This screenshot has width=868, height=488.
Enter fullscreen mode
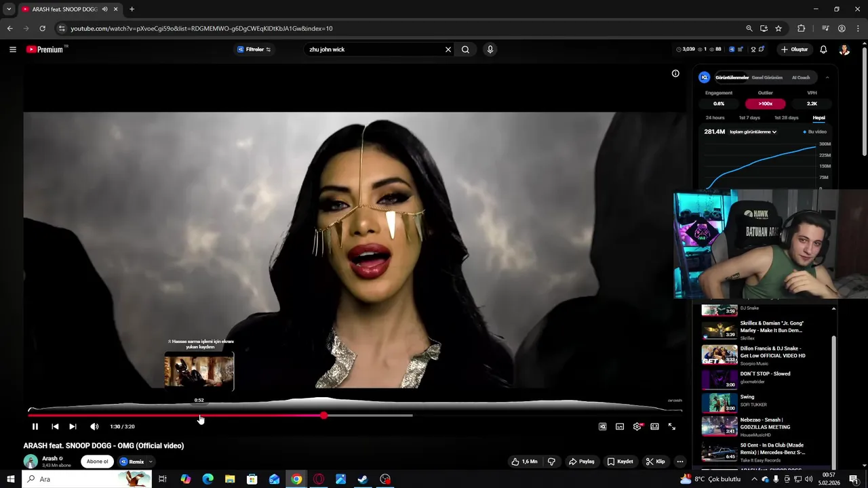(x=672, y=426)
